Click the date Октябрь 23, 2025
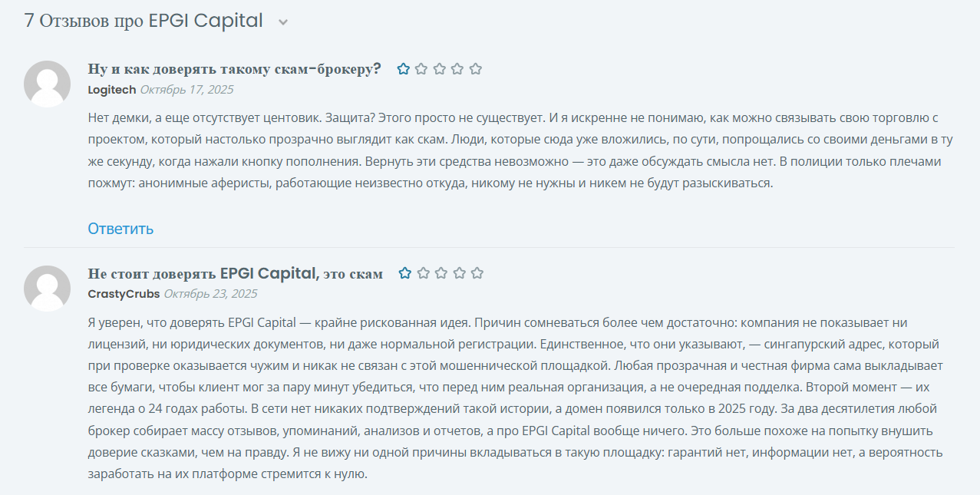This screenshot has width=980, height=495. click(210, 294)
